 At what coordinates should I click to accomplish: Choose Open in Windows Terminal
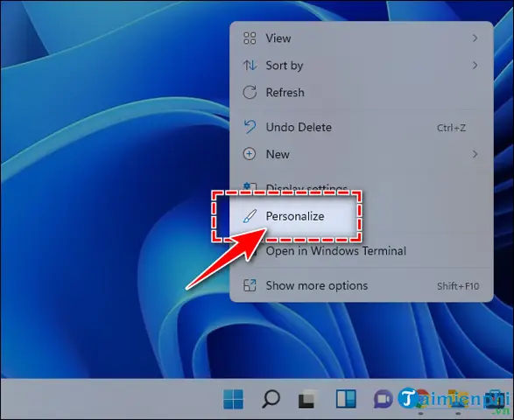coord(335,251)
